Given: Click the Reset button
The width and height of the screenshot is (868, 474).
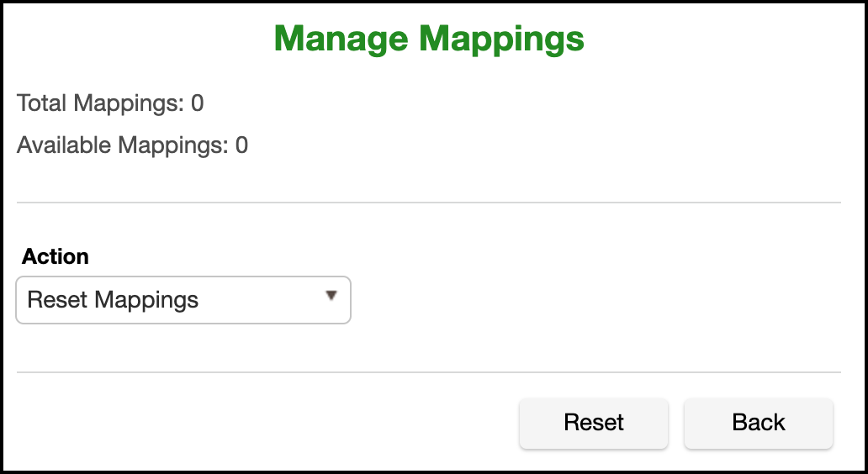Looking at the screenshot, I should [593, 423].
